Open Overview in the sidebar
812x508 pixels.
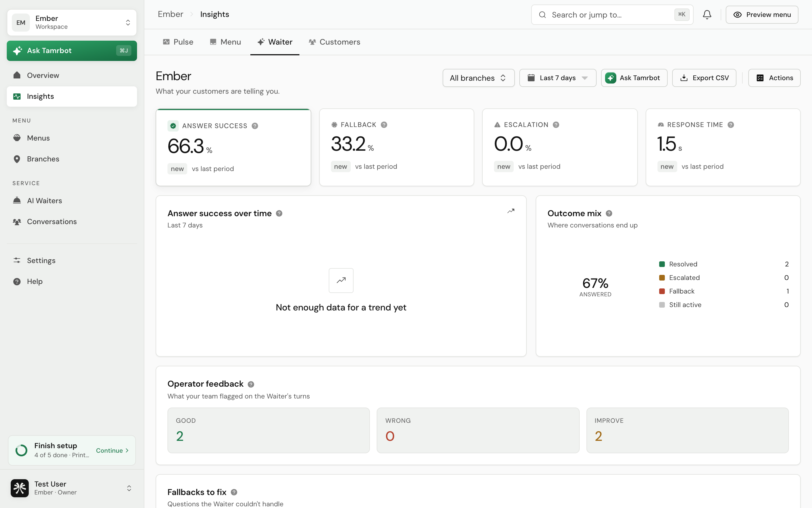coord(72,75)
